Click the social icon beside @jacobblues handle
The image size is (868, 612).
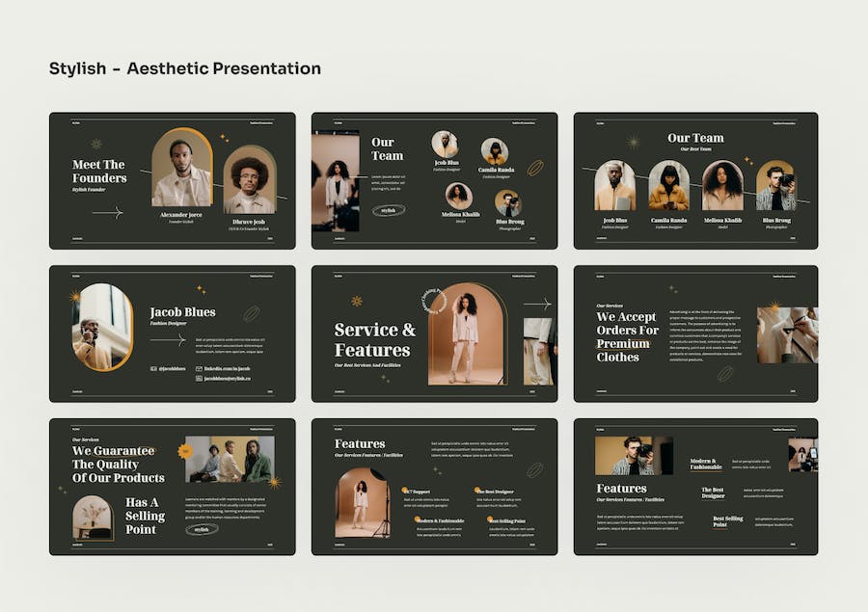(x=153, y=368)
